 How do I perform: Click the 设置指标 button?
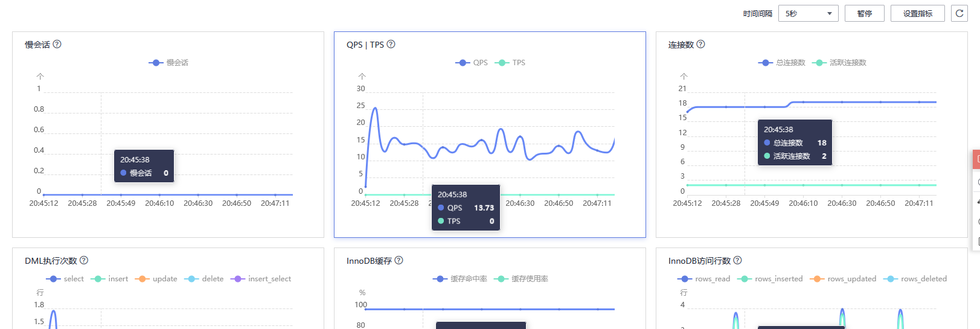point(917,13)
